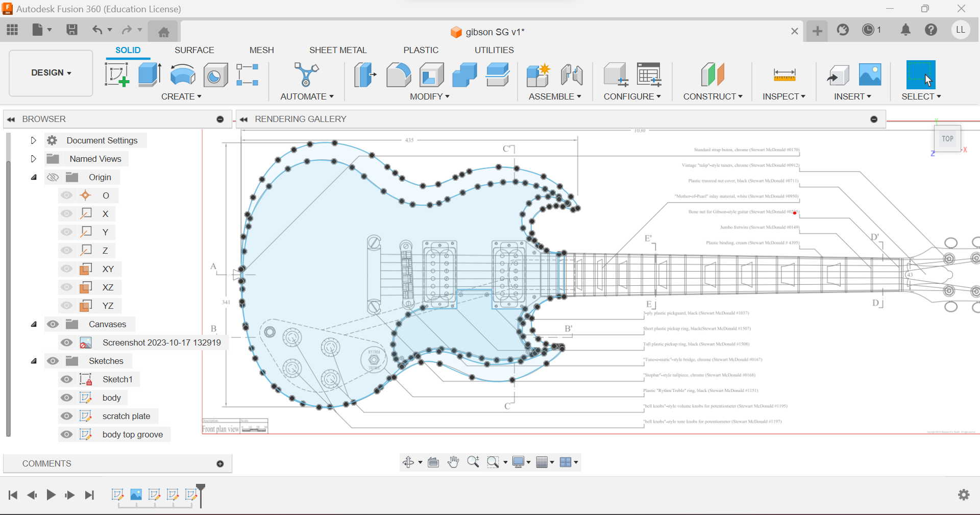
Task: Click the Extensions icon in the title bar
Action: point(843,30)
